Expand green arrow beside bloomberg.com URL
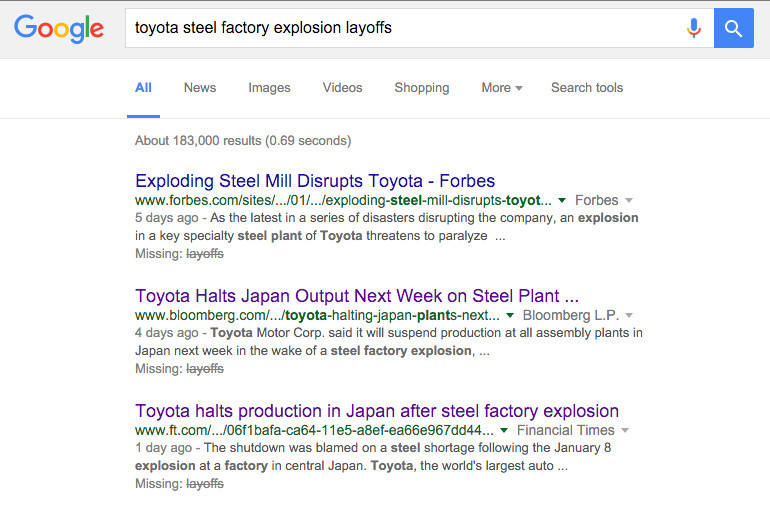This screenshot has width=770, height=512. pyautogui.click(x=510, y=316)
